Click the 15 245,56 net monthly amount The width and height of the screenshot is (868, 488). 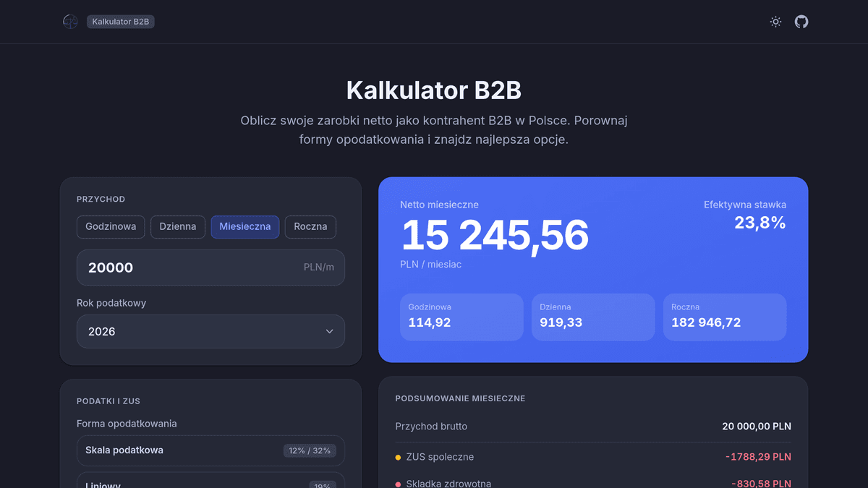coord(495,236)
